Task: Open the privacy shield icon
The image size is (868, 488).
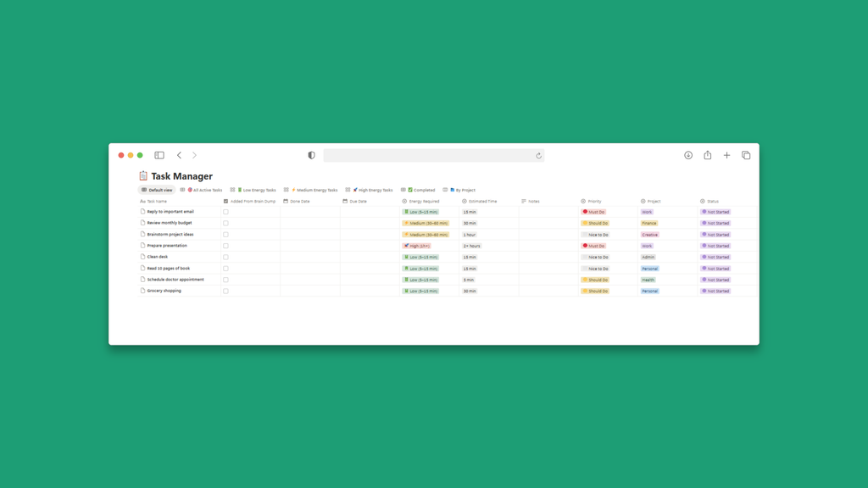Action: (312, 156)
